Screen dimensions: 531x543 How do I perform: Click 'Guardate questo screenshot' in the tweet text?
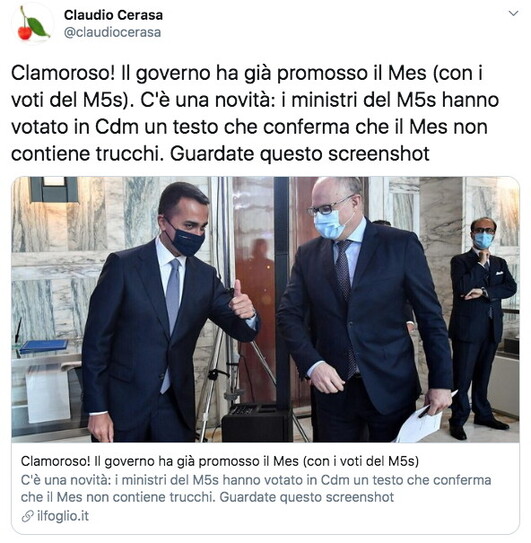300,154
